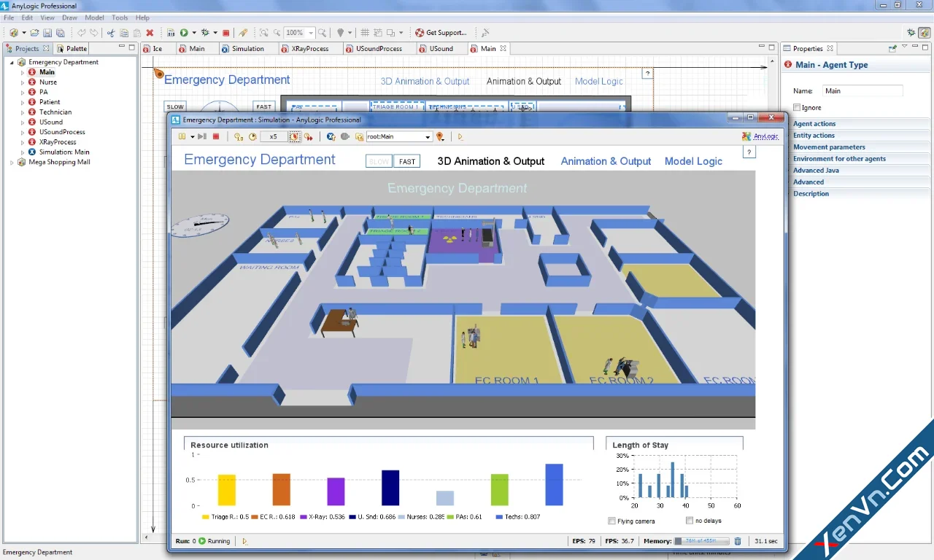
Task: Run the model with green play icon
Action: (x=184, y=33)
